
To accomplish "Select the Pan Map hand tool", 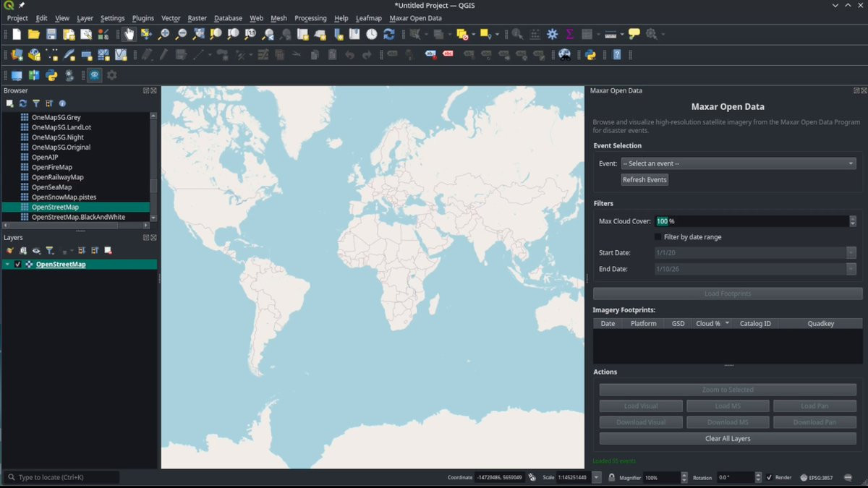I will pos(129,34).
